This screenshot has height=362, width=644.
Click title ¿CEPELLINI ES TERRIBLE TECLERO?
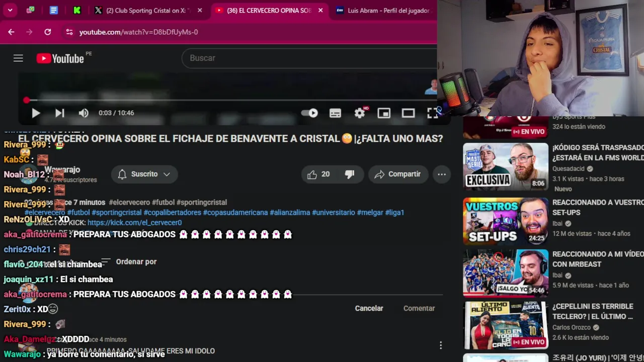593,311
